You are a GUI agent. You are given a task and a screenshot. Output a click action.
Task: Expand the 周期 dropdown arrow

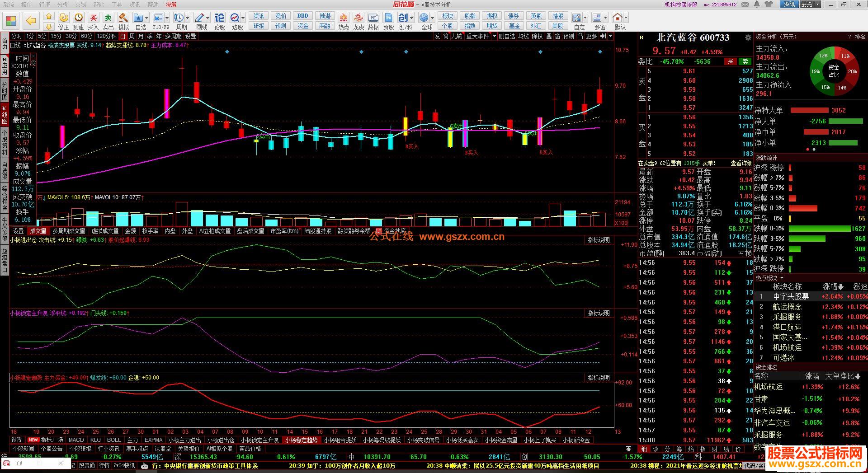pos(188,18)
